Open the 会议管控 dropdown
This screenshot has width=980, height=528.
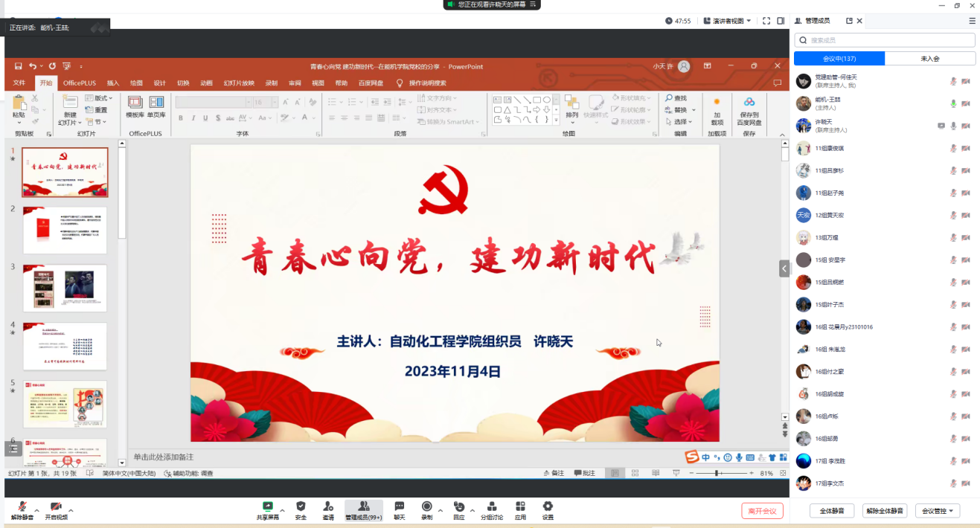pyautogui.click(x=938, y=511)
